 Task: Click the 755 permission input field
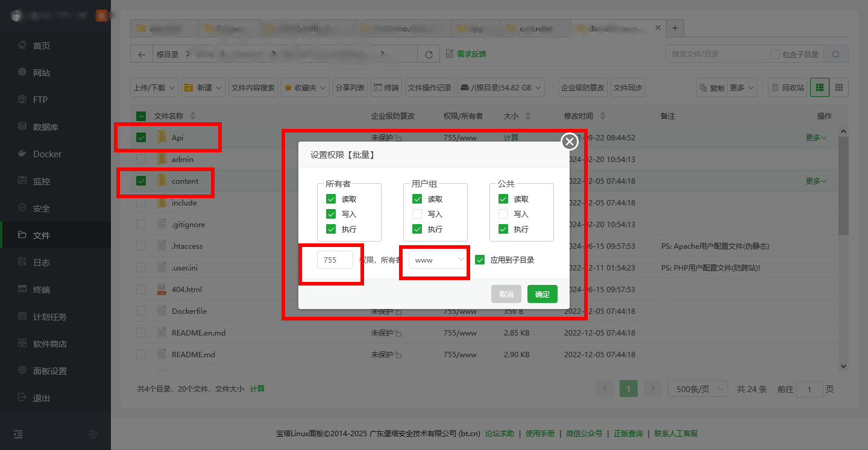pyautogui.click(x=335, y=260)
